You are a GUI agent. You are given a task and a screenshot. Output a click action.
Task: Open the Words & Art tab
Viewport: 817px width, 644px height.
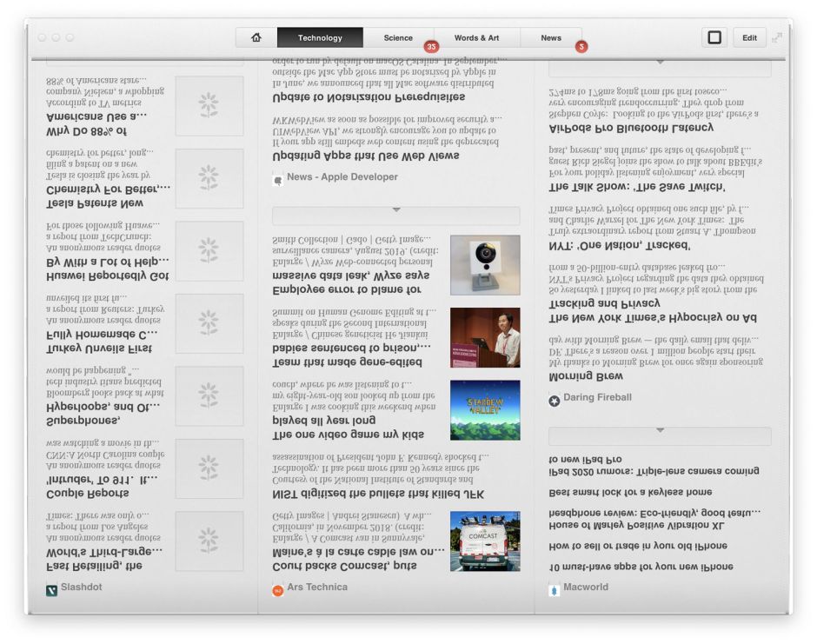tap(476, 37)
